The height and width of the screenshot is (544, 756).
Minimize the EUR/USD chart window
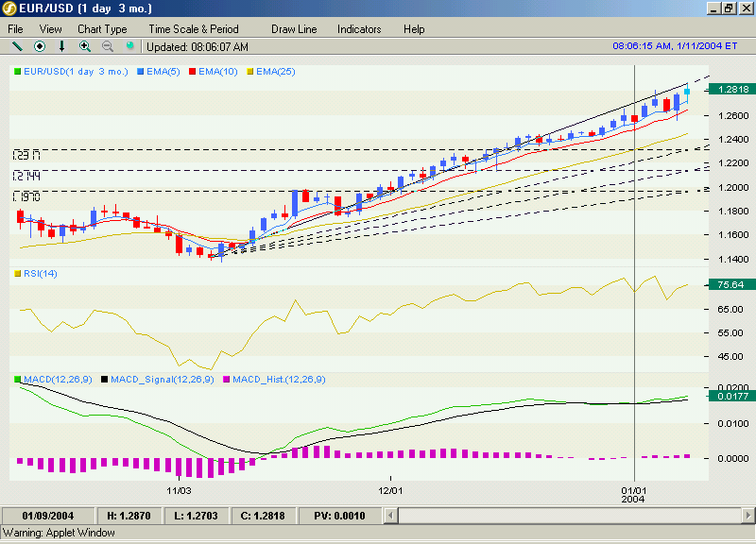coord(713,8)
